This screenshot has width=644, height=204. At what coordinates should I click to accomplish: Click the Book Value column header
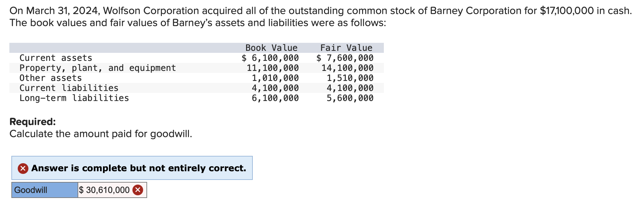coord(271,48)
